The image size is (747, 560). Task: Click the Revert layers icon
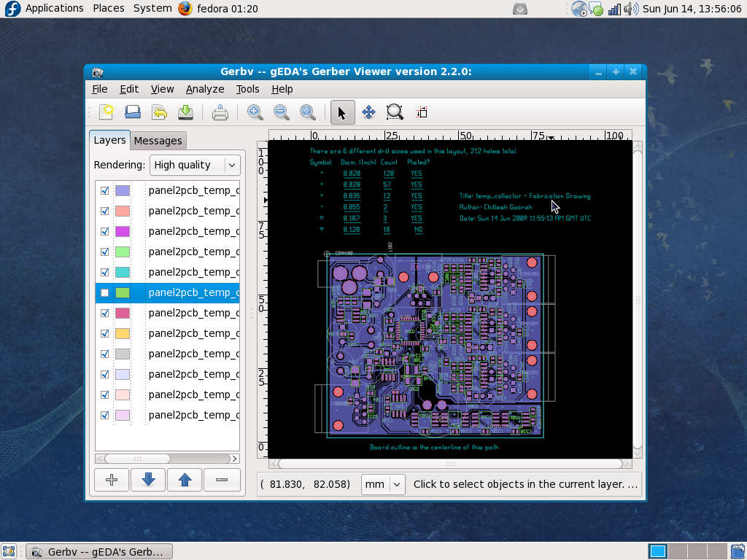[x=159, y=112]
